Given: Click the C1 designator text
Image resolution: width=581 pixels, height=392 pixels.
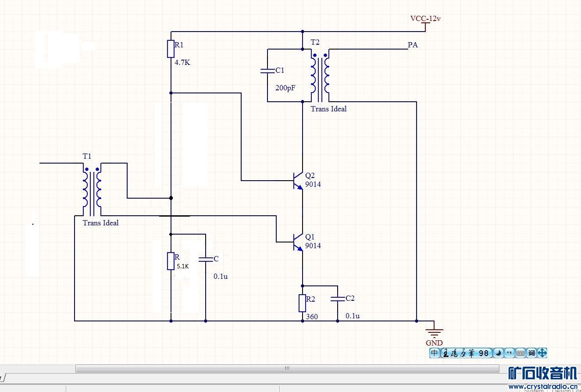Looking at the screenshot, I should click(280, 70).
